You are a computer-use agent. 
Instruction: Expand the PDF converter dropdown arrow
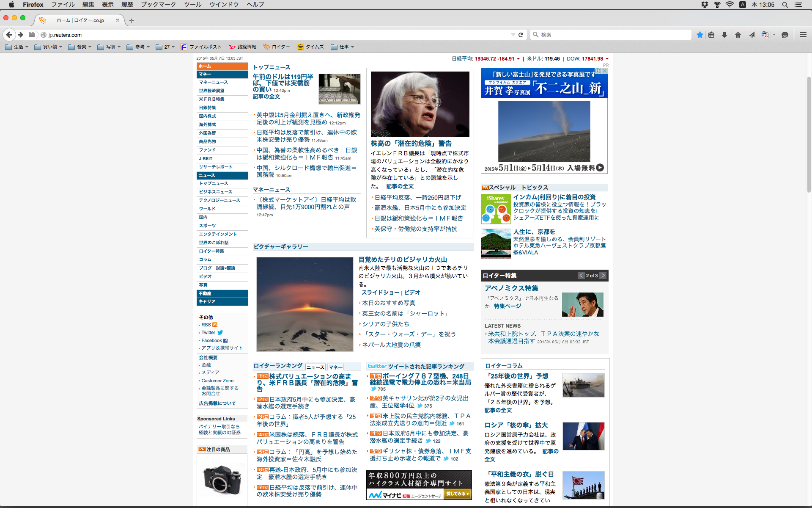[x=774, y=35]
